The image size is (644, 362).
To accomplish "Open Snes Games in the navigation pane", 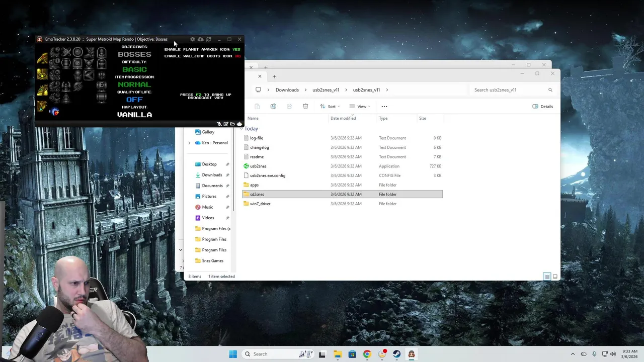I will click(212, 261).
